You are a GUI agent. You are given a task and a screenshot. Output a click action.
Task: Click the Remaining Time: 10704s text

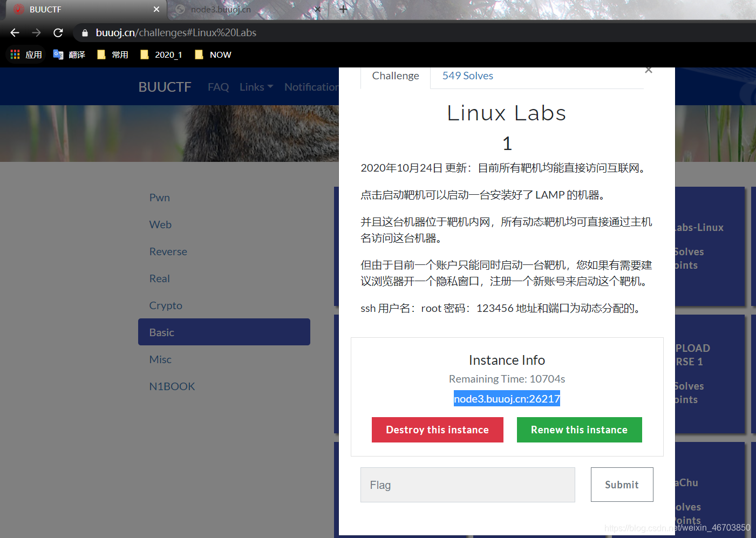tap(507, 379)
